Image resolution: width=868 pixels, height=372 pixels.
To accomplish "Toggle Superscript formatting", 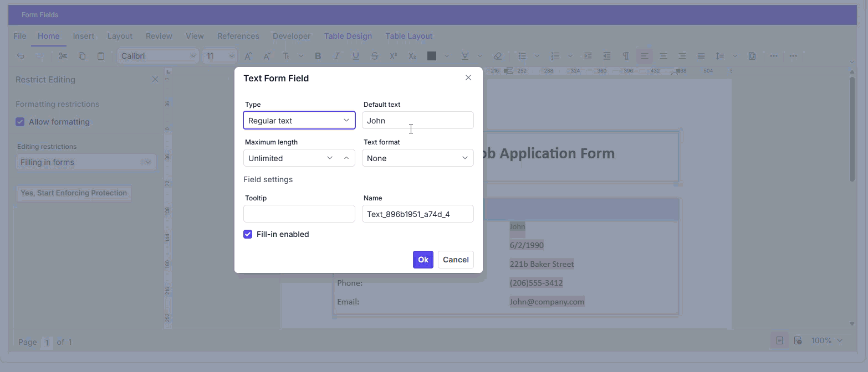I will tap(393, 55).
